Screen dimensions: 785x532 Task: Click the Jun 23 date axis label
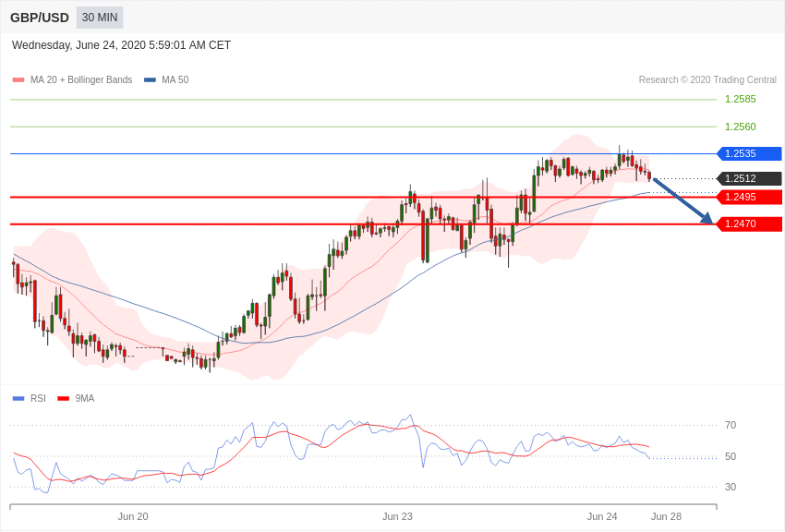[x=397, y=516]
